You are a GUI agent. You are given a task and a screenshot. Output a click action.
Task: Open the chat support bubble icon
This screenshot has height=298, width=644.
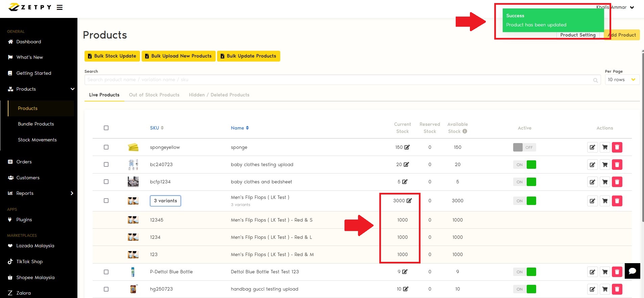(x=632, y=271)
